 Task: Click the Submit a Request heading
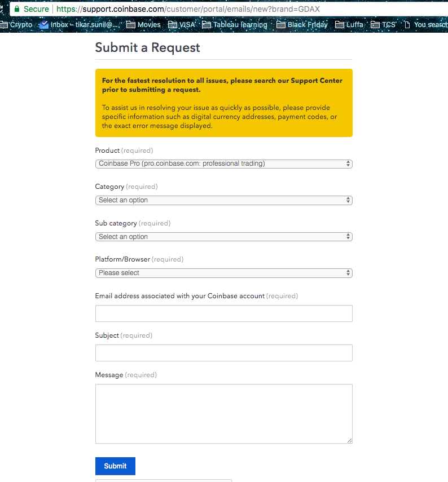tap(148, 48)
